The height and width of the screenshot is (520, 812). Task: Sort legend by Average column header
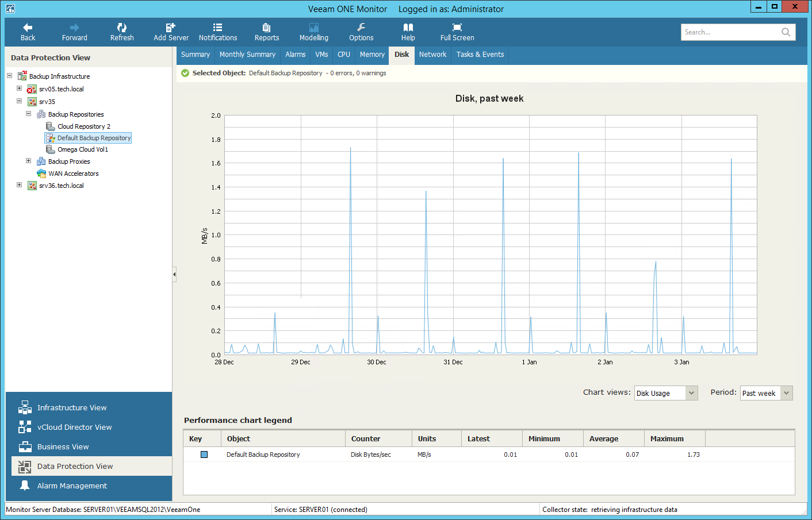coord(614,438)
